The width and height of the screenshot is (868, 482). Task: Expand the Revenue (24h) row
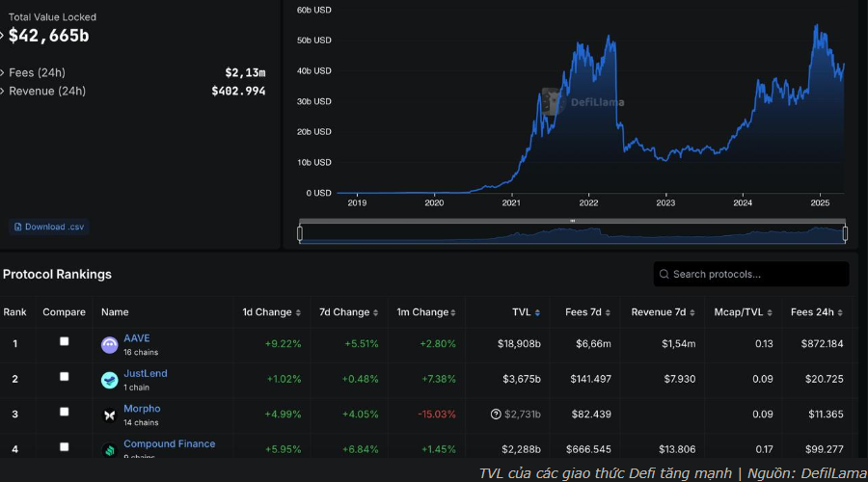[x=2, y=91]
